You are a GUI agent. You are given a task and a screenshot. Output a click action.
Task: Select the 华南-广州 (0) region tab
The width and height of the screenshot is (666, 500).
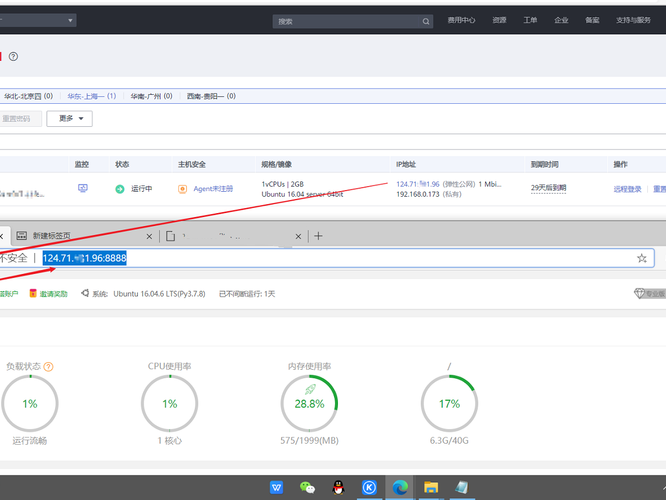pos(152,96)
